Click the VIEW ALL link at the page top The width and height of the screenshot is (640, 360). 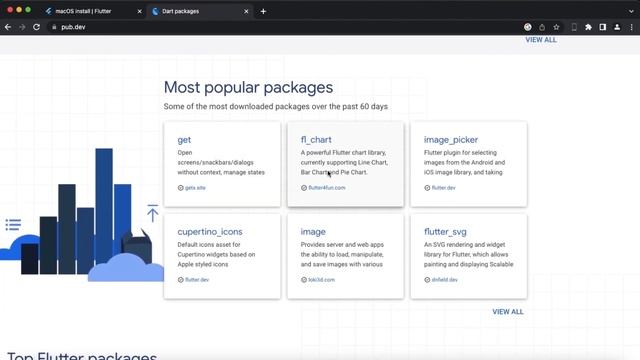(541, 40)
